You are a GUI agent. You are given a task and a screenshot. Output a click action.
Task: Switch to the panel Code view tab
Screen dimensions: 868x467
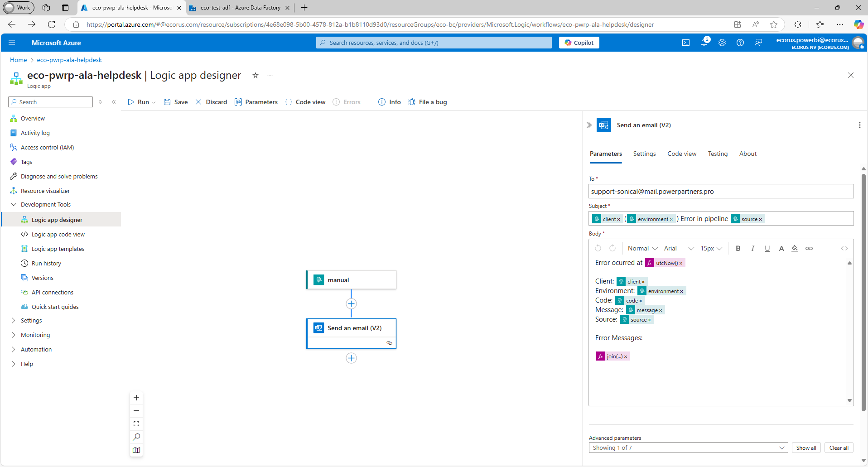click(682, 154)
